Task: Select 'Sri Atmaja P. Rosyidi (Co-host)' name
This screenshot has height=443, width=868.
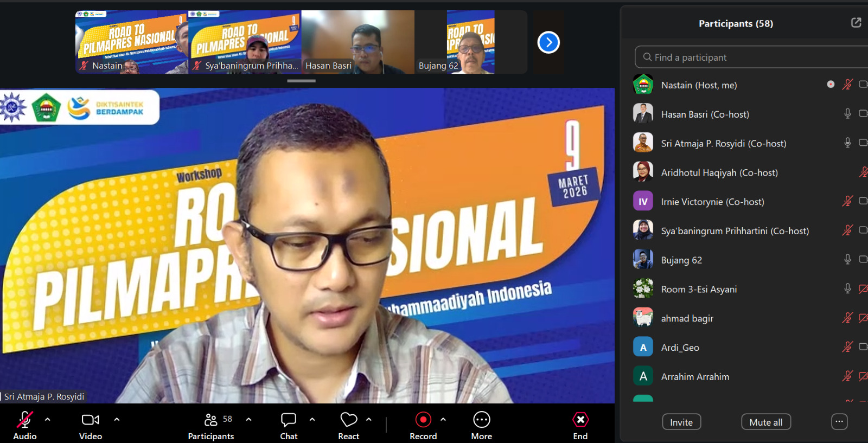Action: (x=724, y=144)
